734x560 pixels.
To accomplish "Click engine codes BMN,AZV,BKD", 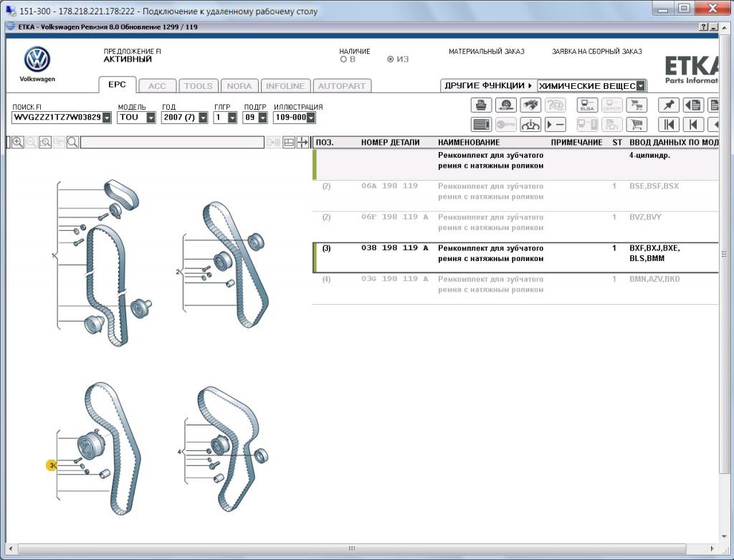I will (654, 279).
